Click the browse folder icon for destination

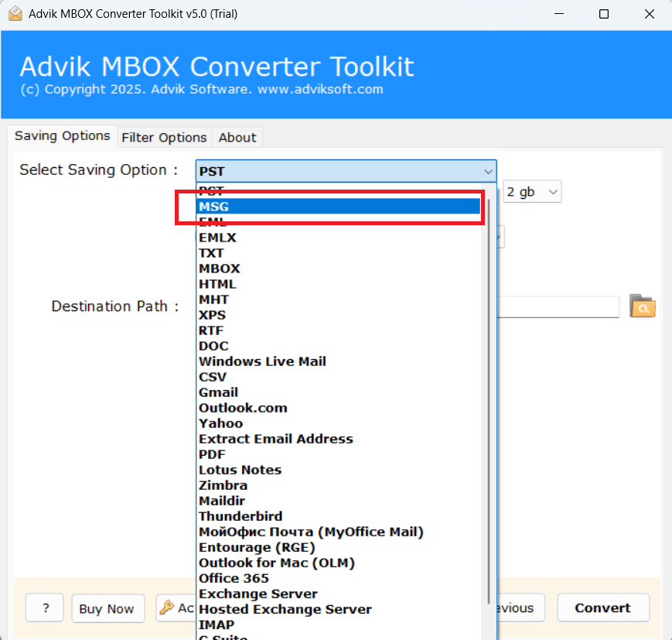(642, 306)
